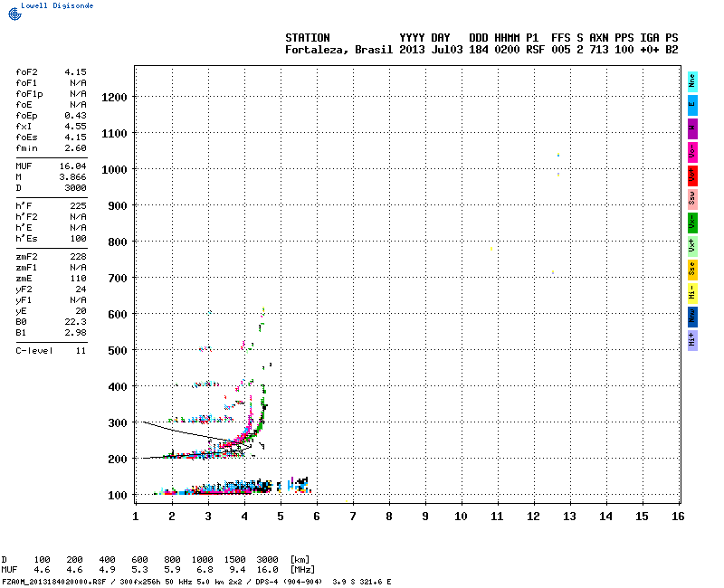Viewport: 724px width, 588px height.
Task: Click the MUF table value 16.0
Action: (267, 570)
